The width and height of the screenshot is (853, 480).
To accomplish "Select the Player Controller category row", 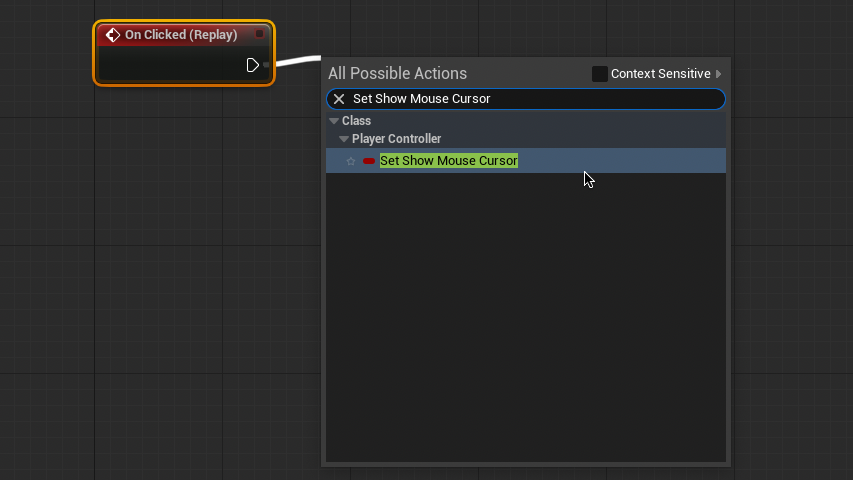I will point(396,139).
